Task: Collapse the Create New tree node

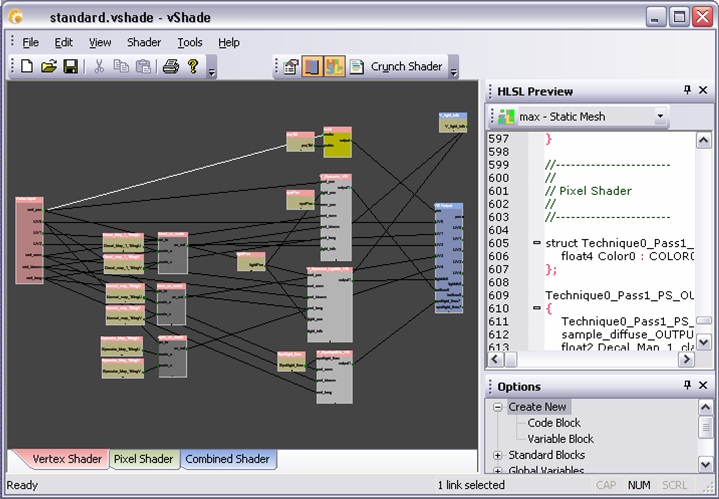Action: point(498,407)
